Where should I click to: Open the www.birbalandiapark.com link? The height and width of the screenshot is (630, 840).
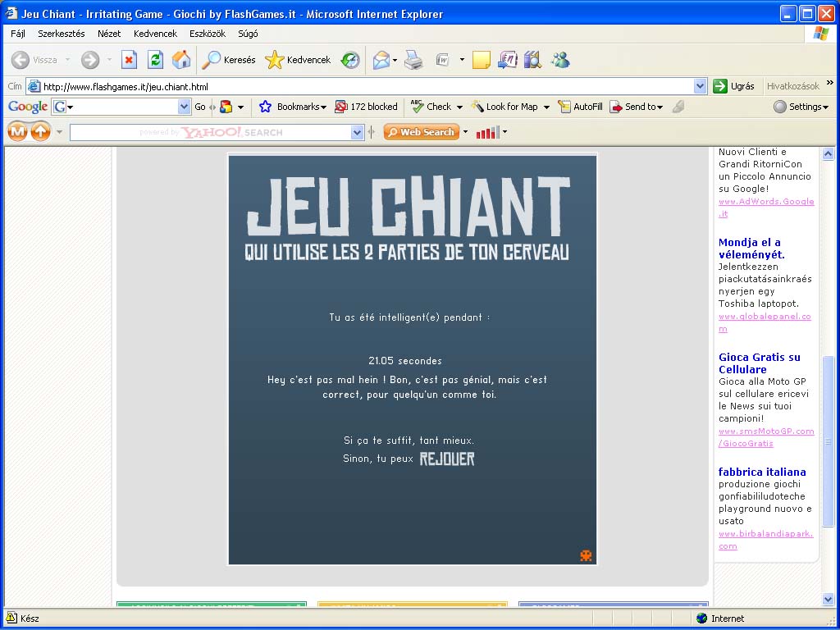click(765, 540)
